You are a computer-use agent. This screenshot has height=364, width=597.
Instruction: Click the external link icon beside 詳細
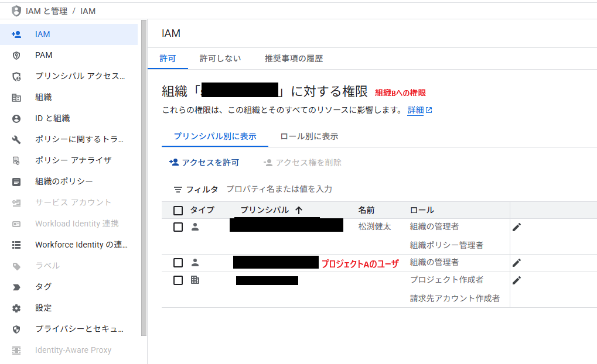429,110
